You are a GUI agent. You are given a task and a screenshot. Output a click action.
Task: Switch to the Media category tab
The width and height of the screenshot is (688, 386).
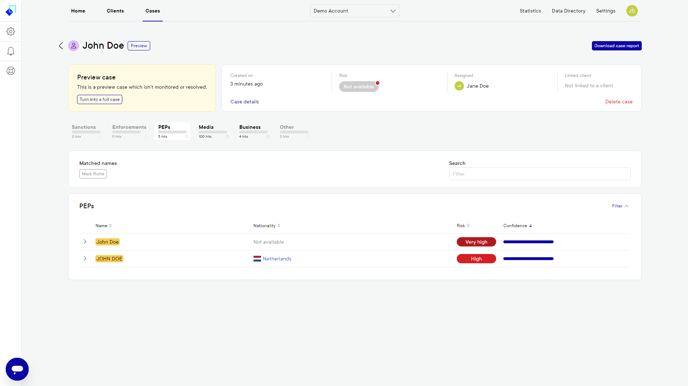click(213, 131)
